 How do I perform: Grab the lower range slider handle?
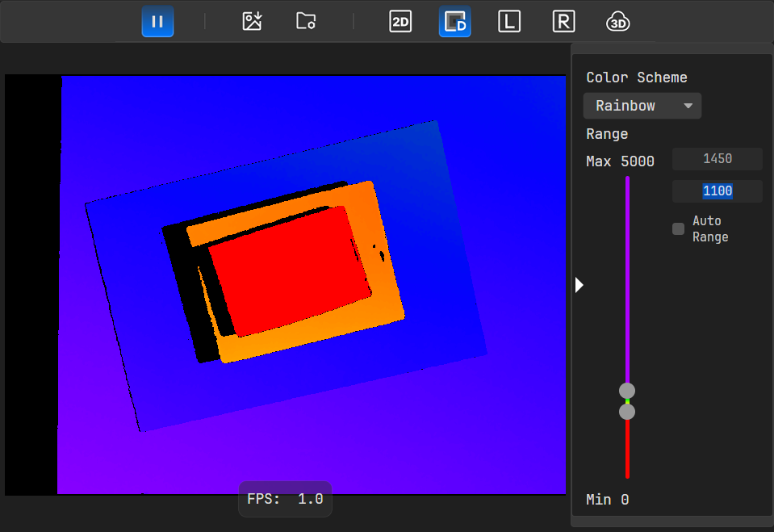627,412
